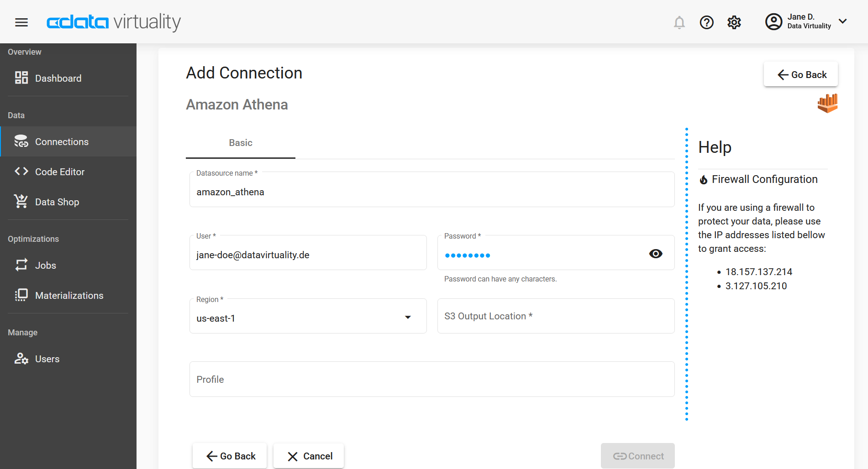Toggle password visibility with the eye icon

(656, 253)
